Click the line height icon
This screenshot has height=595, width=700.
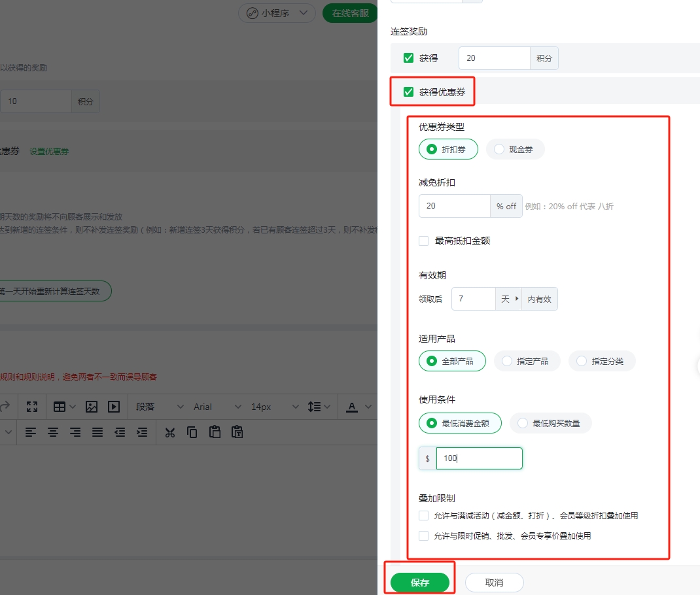(314, 406)
